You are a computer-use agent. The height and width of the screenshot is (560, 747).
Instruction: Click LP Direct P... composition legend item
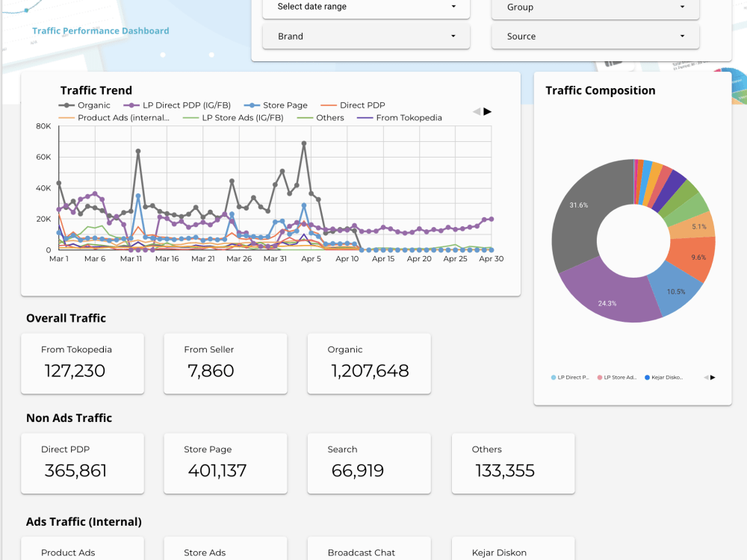(x=570, y=377)
